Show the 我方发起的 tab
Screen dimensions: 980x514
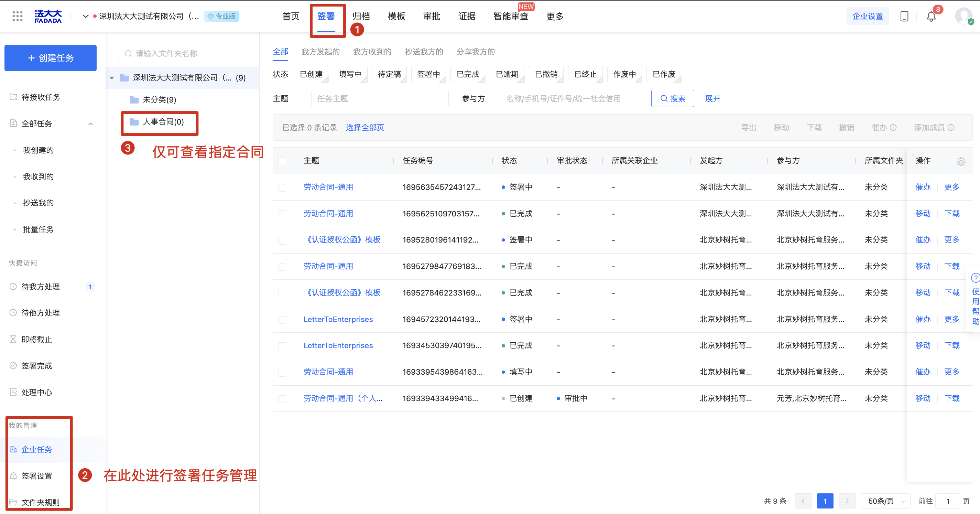click(x=320, y=52)
